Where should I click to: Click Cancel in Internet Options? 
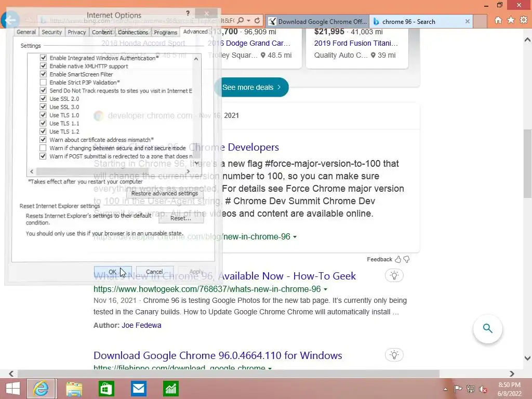coord(154,272)
